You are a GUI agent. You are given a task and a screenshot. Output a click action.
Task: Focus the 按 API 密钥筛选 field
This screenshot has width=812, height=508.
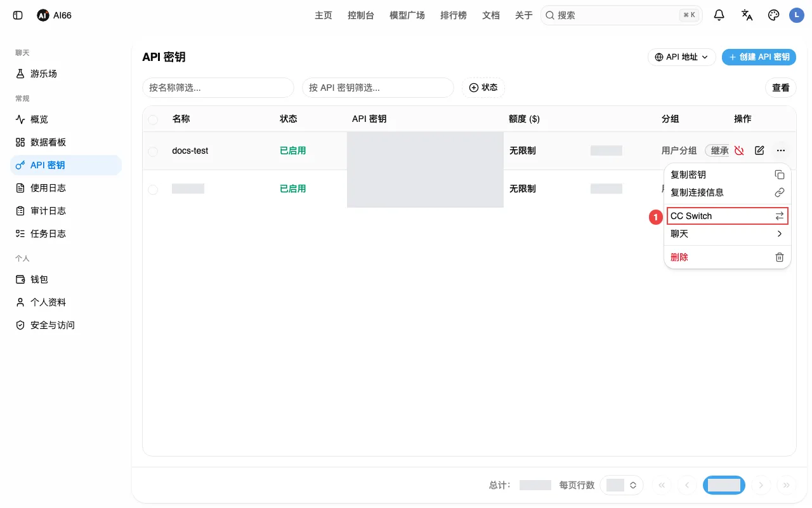(378, 88)
